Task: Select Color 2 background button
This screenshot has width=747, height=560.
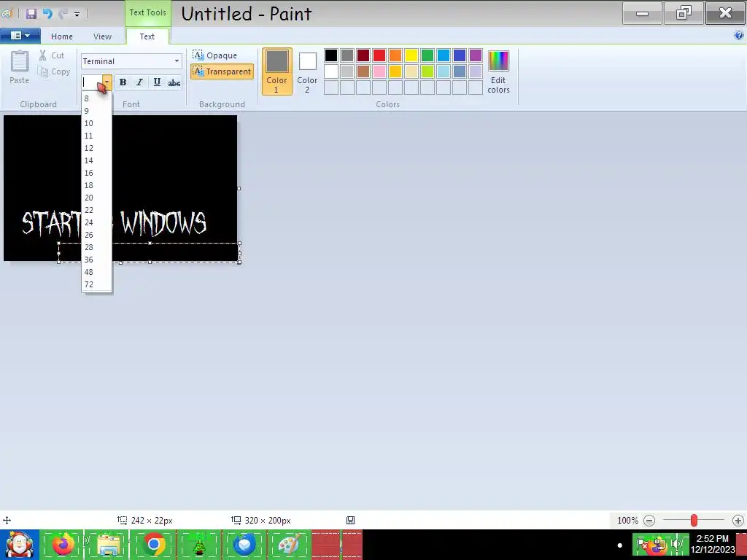Action: pos(307,71)
